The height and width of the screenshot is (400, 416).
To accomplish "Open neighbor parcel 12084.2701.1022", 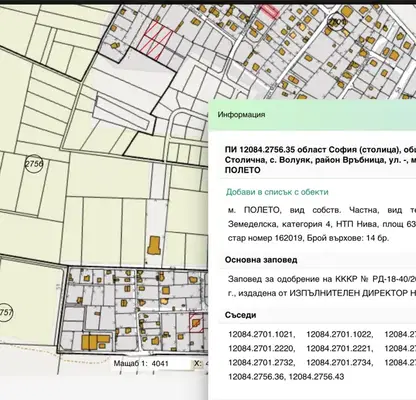I will [340, 334].
